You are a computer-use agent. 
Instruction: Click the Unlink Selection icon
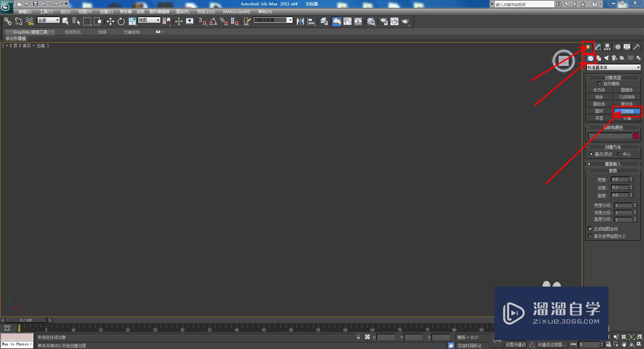click(19, 21)
